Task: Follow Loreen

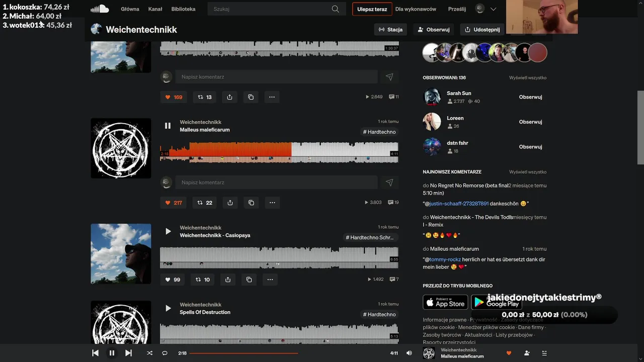Action: point(530,122)
